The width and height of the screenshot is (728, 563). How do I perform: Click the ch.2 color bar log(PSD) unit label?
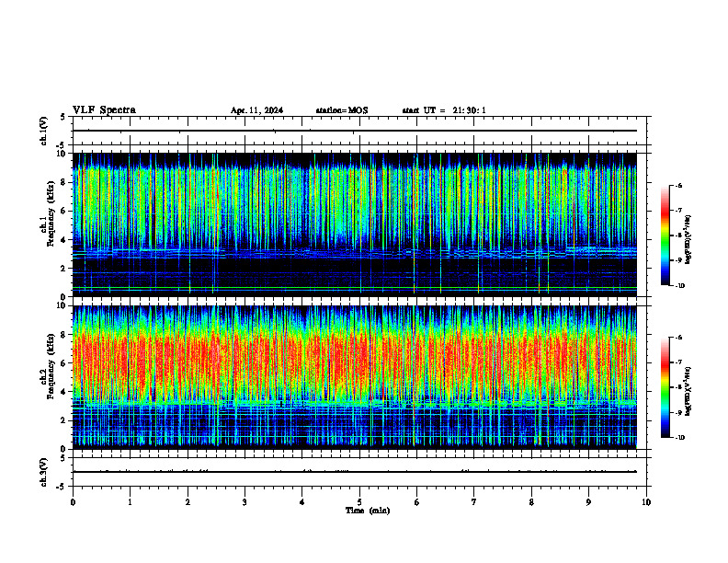click(x=688, y=392)
